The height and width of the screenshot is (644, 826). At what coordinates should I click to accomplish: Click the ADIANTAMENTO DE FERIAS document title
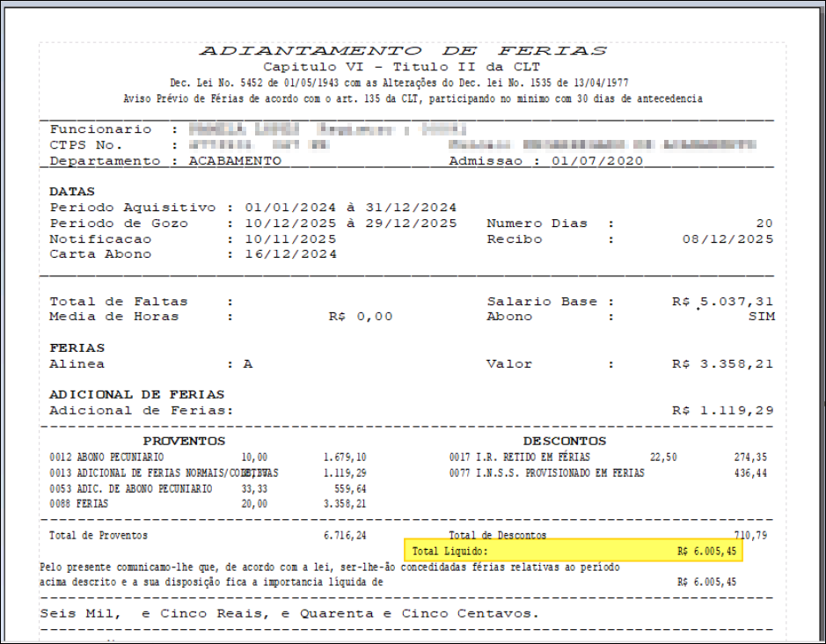pos(402,50)
